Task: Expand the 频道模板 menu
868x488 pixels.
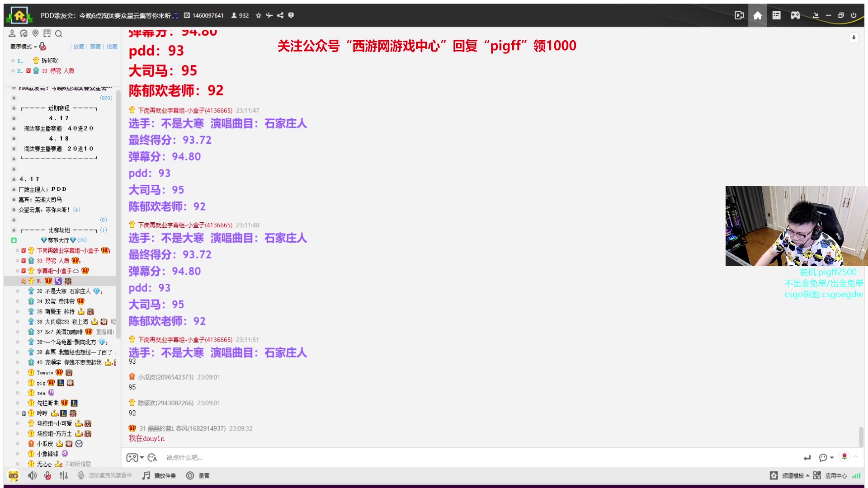Action: pos(796,475)
